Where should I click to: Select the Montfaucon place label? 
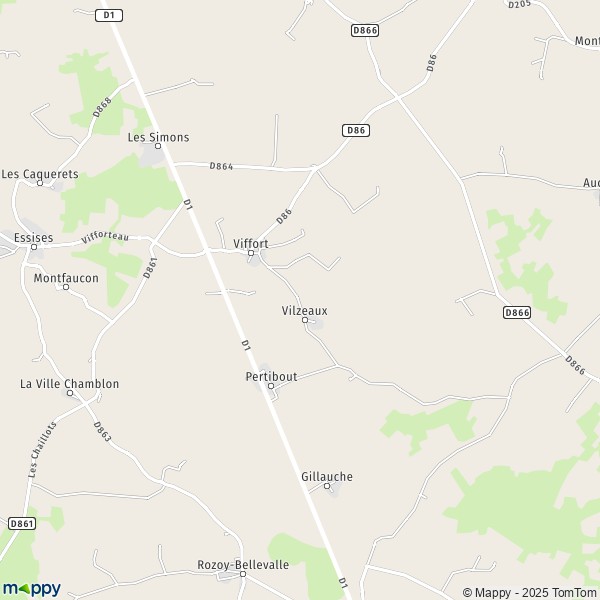(x=66, y=278)
